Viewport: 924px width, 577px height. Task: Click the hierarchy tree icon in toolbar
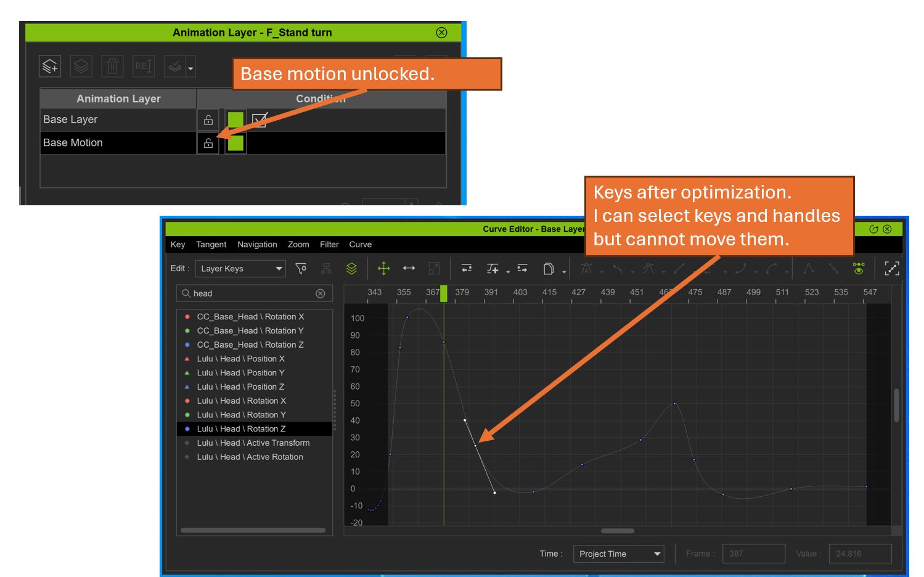click(326, 268)
